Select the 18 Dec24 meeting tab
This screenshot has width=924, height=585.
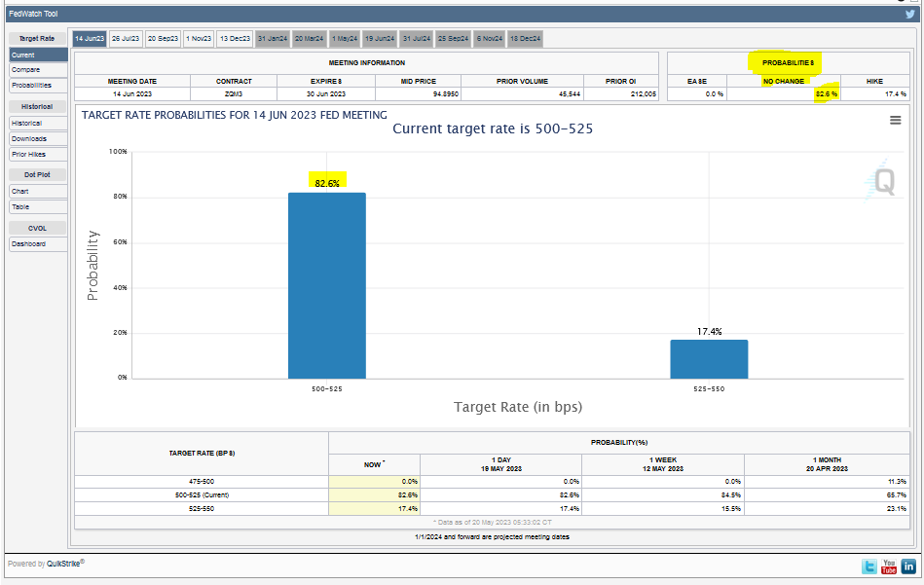[525, 39]
